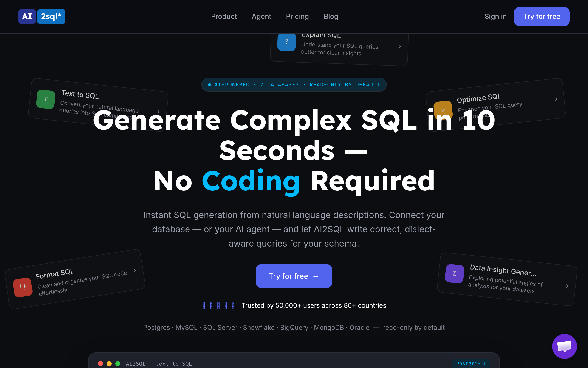Expand the Explain SQL card chevron
Viewport: 588px width, 368px height.
point(400,46)
